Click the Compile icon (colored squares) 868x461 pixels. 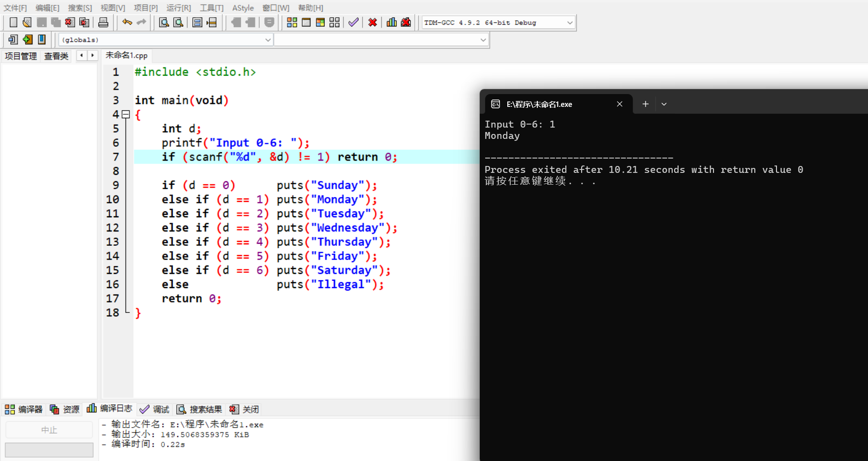pyautogui.click(x=292, y=22)
